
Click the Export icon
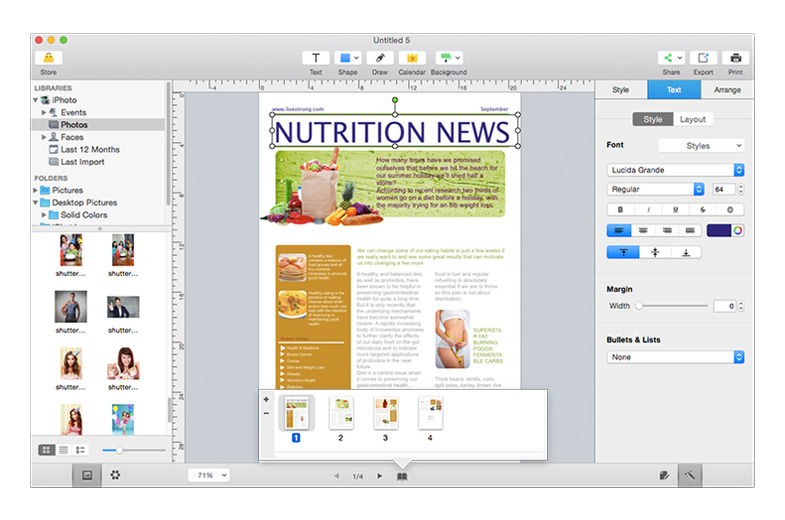point(703,58)
